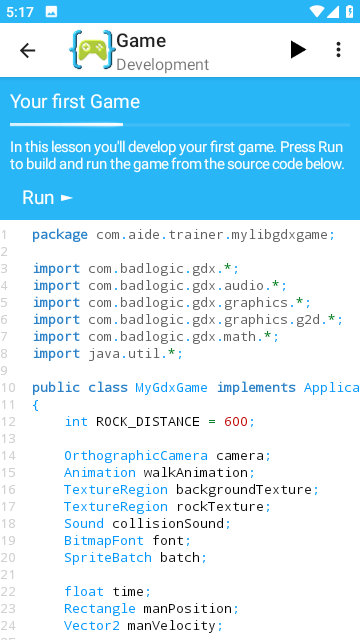Click the game controller app icon
This screenshot has width=360, height=640.
pos(92,50)
